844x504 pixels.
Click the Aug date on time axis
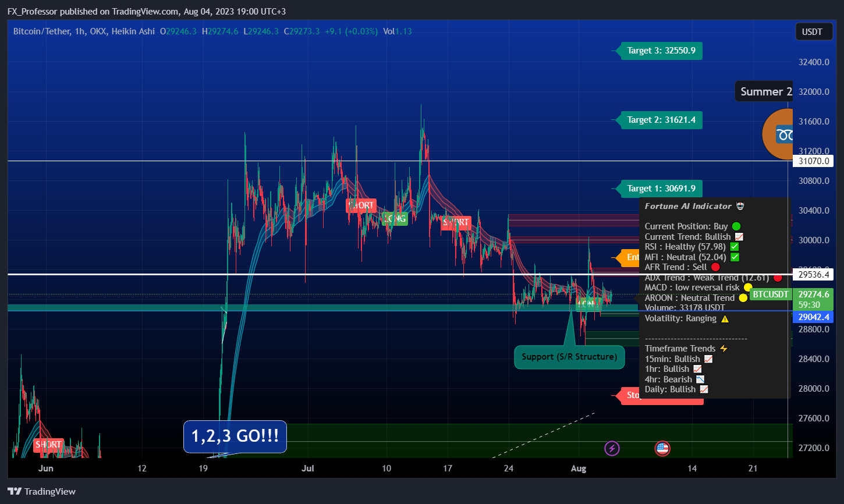[578, 468]
